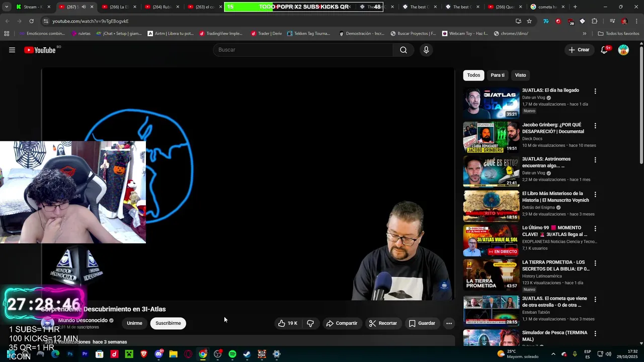Viewport: 644px width, 362px height.
Task: Open options for Jacobo Grinberg video
Action: (595, 126)
